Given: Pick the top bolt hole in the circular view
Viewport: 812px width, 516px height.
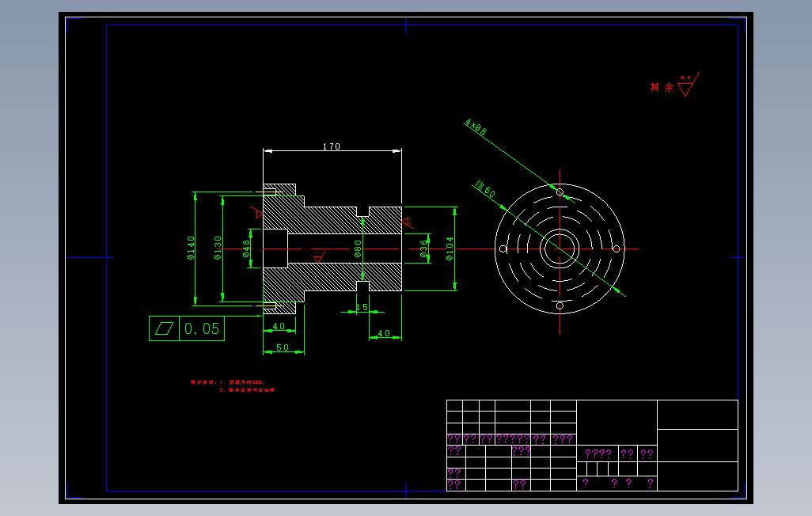Looking at the screenshot, I should (x=560, y=192).
